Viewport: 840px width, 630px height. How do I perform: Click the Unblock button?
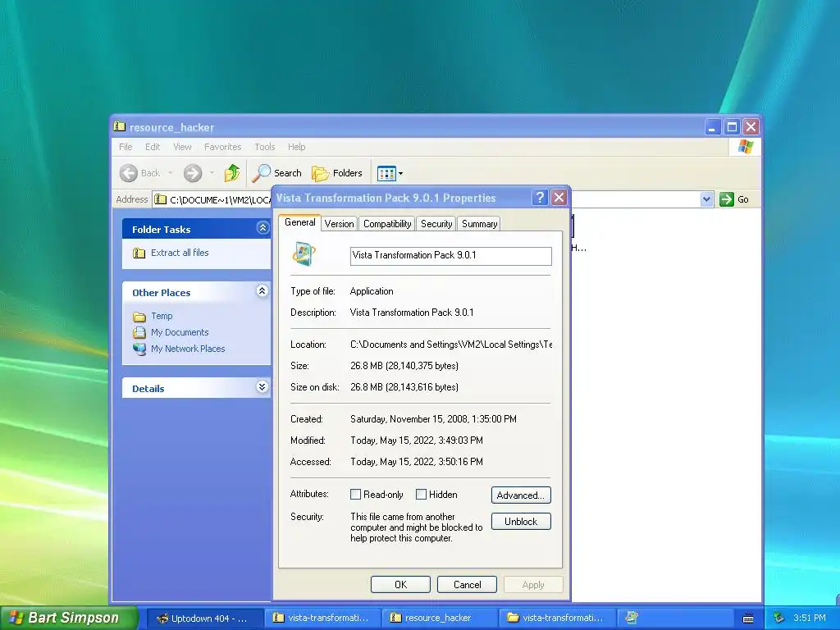point(521,521)
